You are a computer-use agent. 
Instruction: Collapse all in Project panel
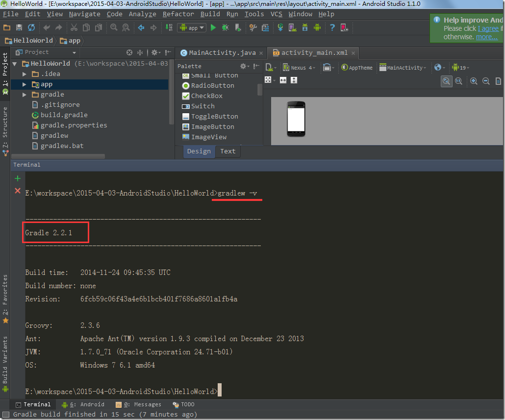pos(140,52)
